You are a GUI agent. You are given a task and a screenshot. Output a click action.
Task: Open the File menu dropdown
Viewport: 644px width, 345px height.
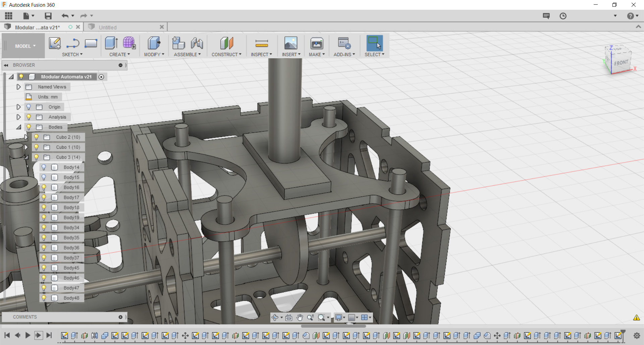point(29,16)
